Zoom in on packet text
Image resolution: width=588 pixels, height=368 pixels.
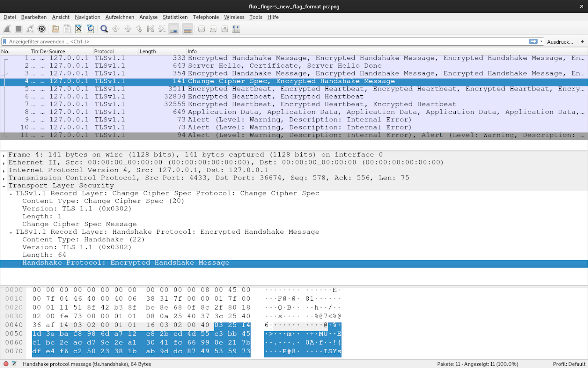click(201, 29)
